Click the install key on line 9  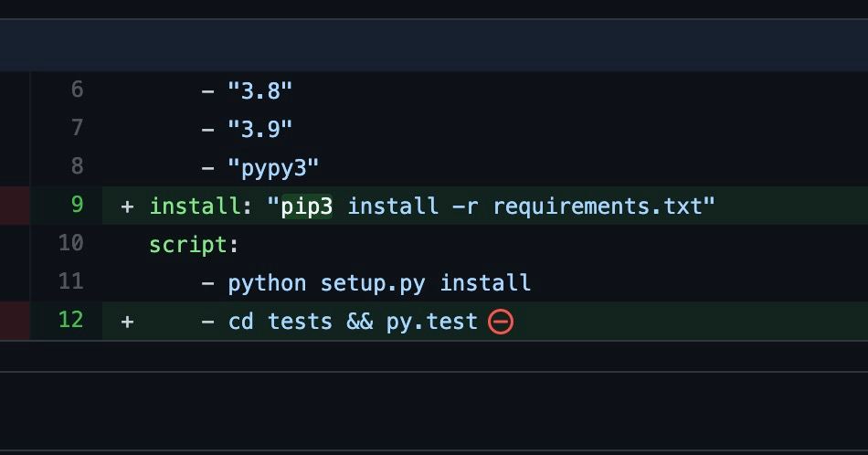[195, 206]
